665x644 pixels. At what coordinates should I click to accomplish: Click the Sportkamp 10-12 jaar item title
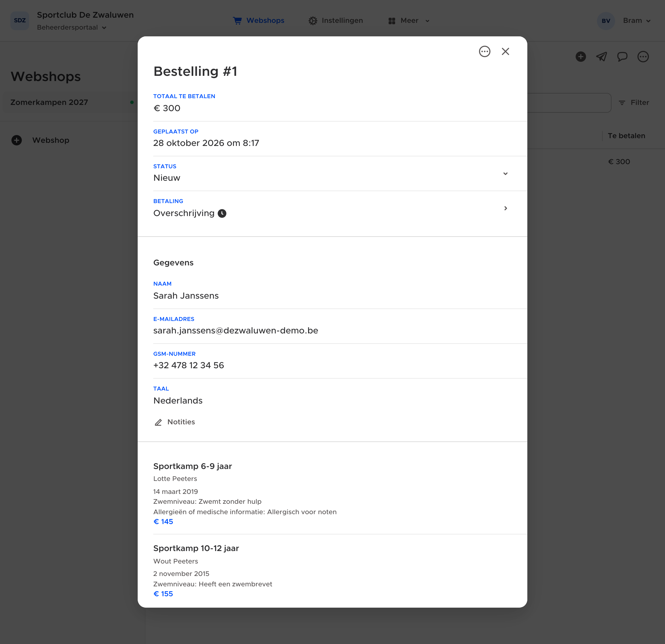[196, 548]
